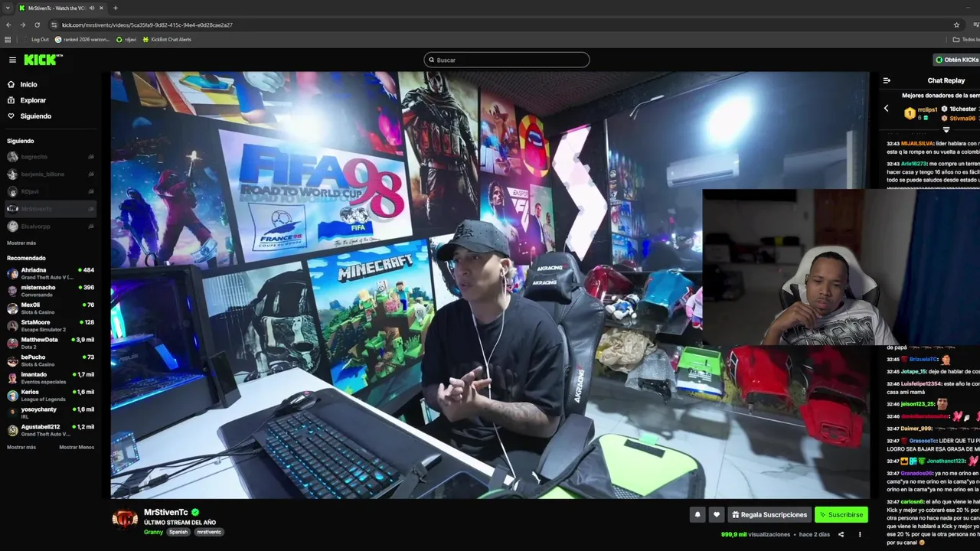The width and height of the screenshot is (980, 551).
Task: Open the Explorar page
Action: (x=33, y=100)
